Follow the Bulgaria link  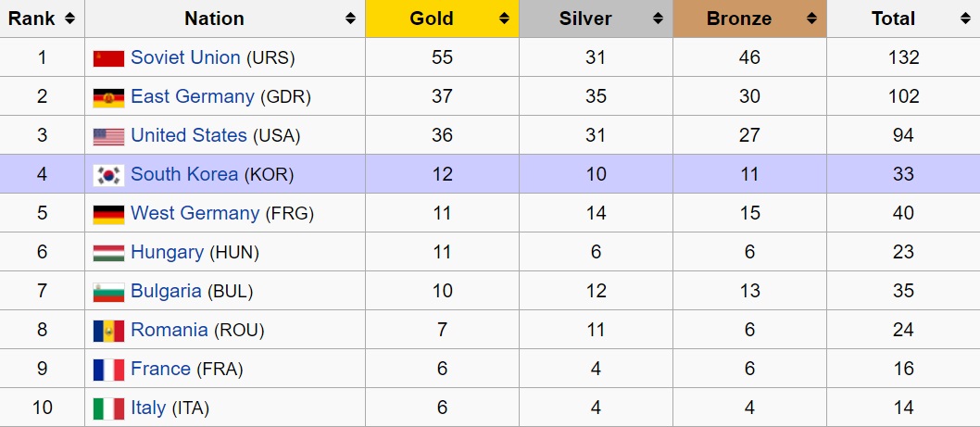(x=166, y=291)
